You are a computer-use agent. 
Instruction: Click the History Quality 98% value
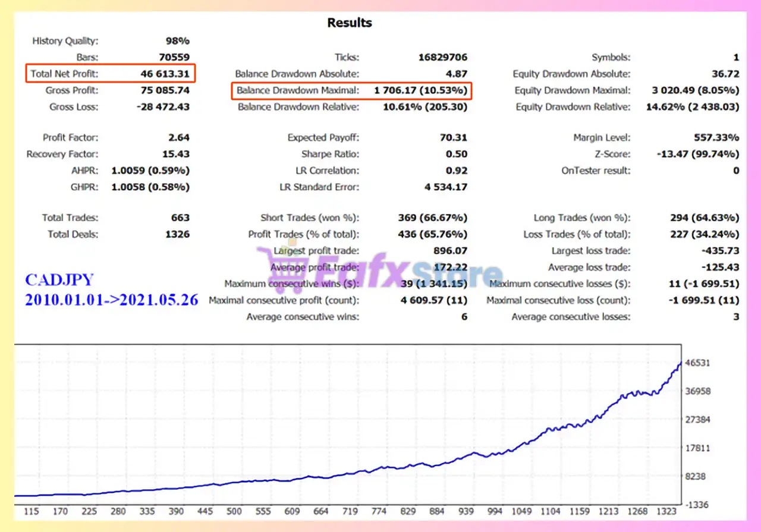pyautogui.click(x=177, y=41)
